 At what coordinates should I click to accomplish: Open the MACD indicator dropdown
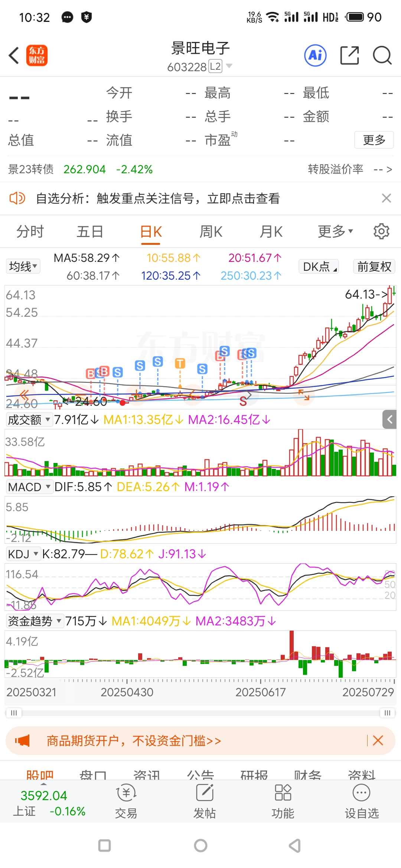click(29, 487)
